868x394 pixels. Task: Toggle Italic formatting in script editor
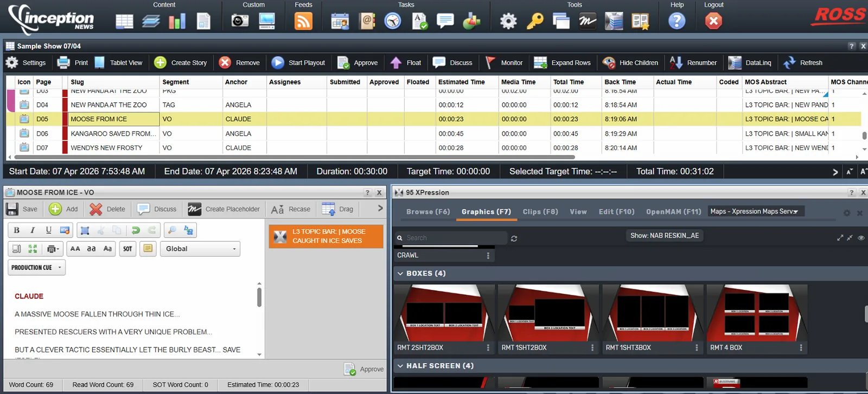33,230
